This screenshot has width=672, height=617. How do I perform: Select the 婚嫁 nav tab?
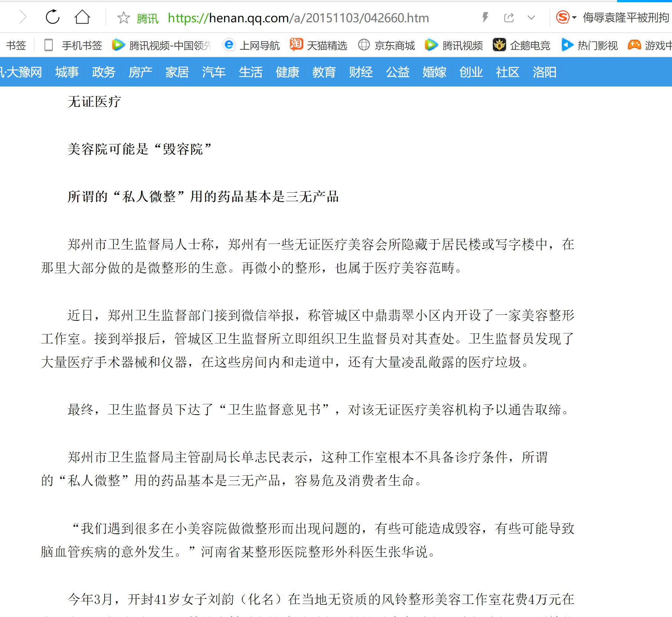click(x=434, y=72)
